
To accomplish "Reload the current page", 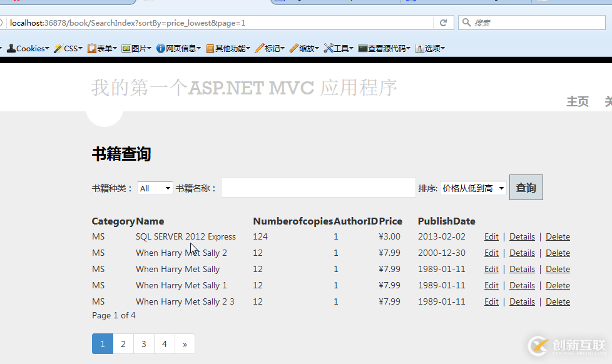I will pos(443,22).
